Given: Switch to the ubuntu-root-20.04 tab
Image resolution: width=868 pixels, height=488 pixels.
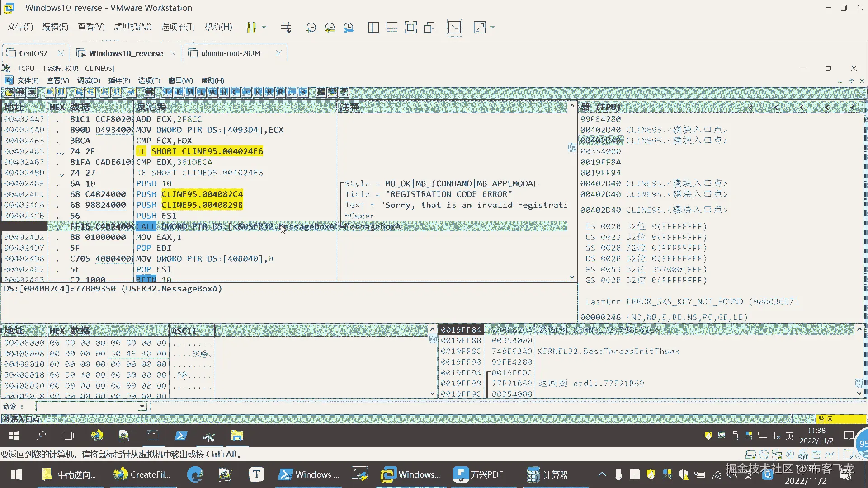Looking at the screenshot, I should pos(231,53).
